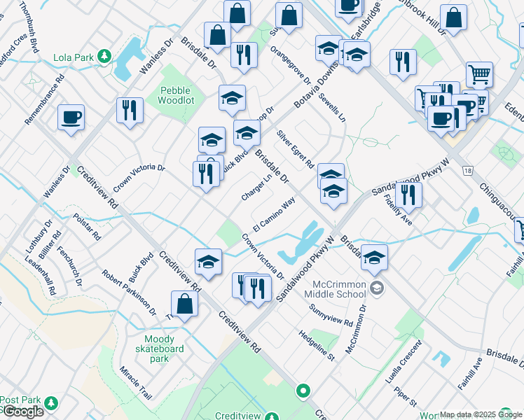Click the shopping bag marker near Robert Parkinson Dr
Screen dimensions: 524x420
(x=184, y=306)
